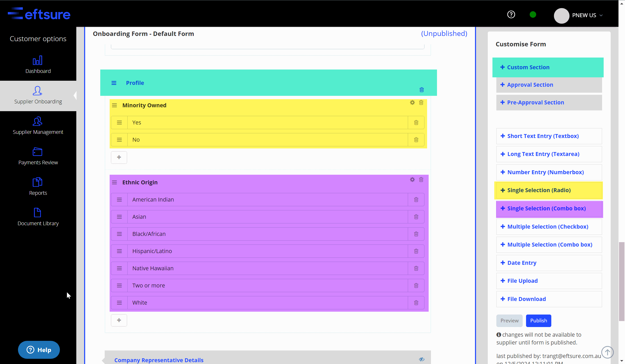Open the help question mark icon in header

(x=511, y=15)
